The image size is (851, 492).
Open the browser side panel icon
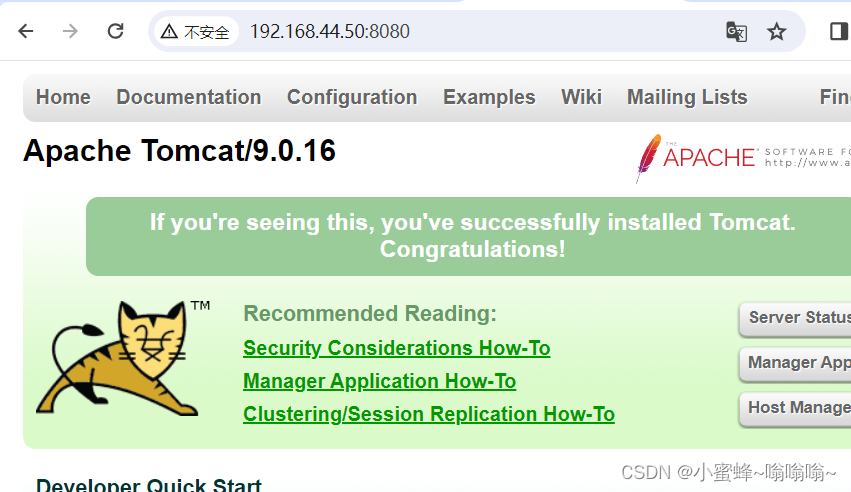(x=839, y=31)
